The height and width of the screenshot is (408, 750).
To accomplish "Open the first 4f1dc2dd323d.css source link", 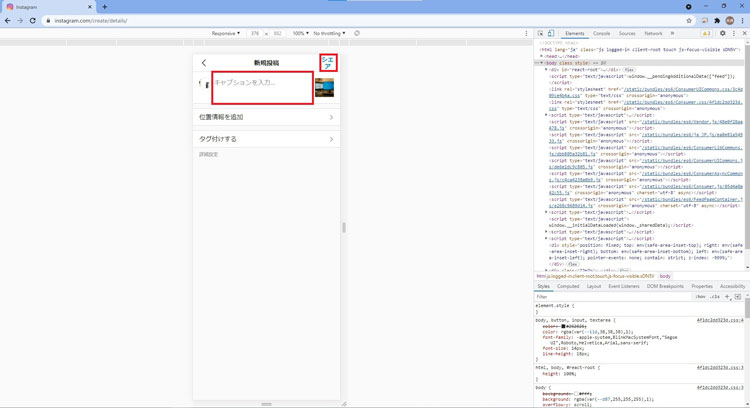I will coord(720,320).
